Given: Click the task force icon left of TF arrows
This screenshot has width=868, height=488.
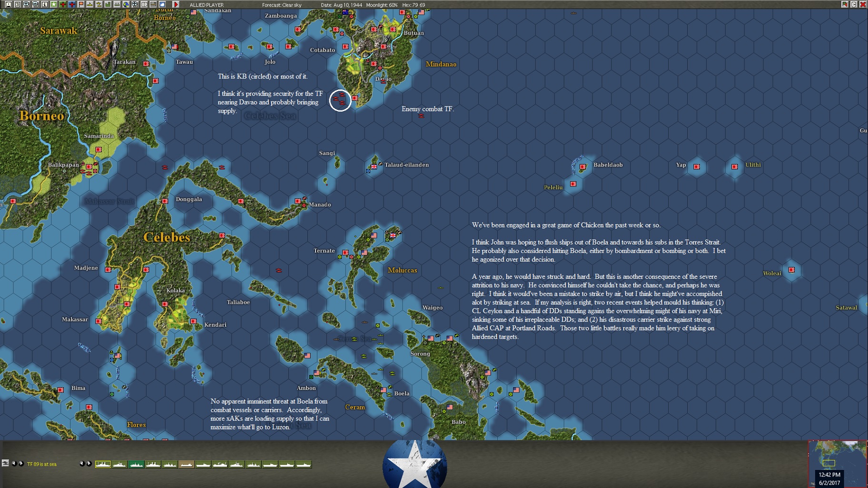Looking at the screenshot, I should [x=5, y=463].
